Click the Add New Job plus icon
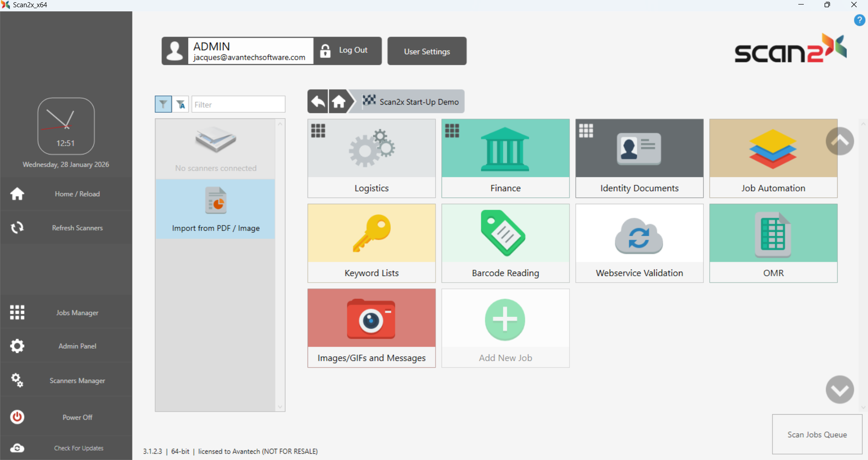This screenshot has width=868, height=460. click(505, 320)
